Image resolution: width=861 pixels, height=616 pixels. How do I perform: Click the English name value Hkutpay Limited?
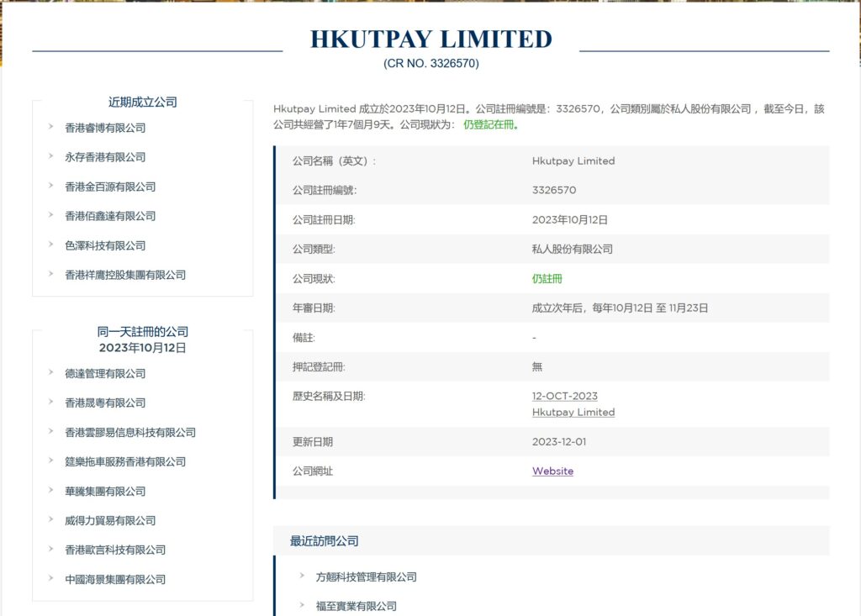pos(573,161)
